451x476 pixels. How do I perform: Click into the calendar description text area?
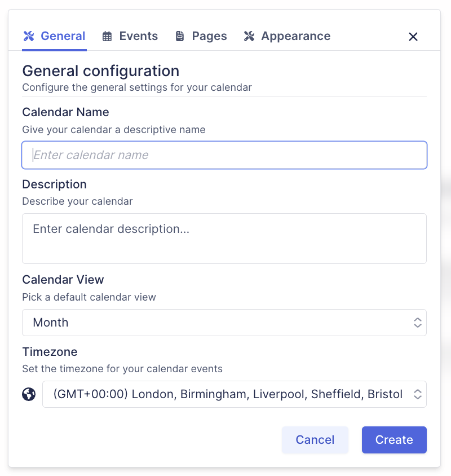224,238
